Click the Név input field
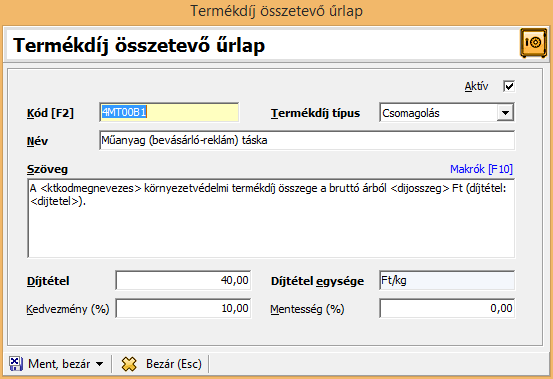 (x=307, y=140)
